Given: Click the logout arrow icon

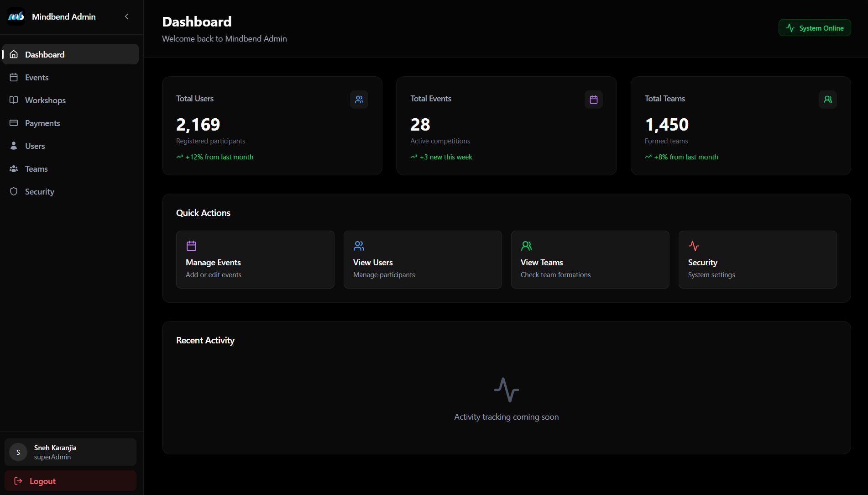Looking at the screenshot, I should pos(18,481).
